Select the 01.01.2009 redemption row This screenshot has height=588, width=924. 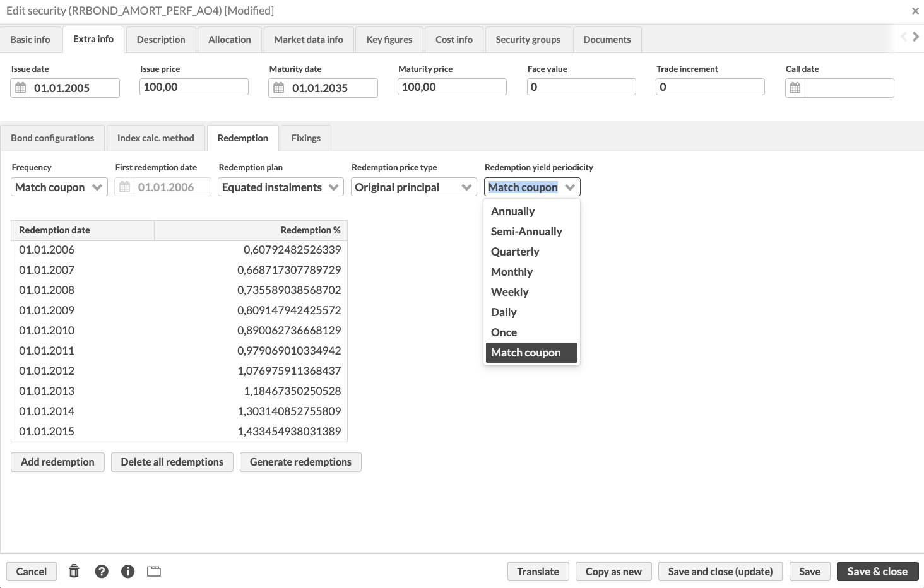(179, 310)
